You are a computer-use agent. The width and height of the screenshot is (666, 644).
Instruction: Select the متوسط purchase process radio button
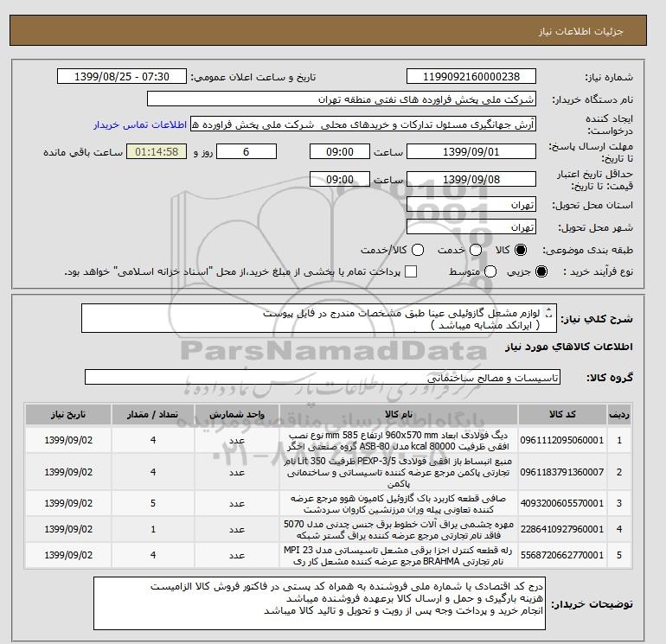pos(490,271)
